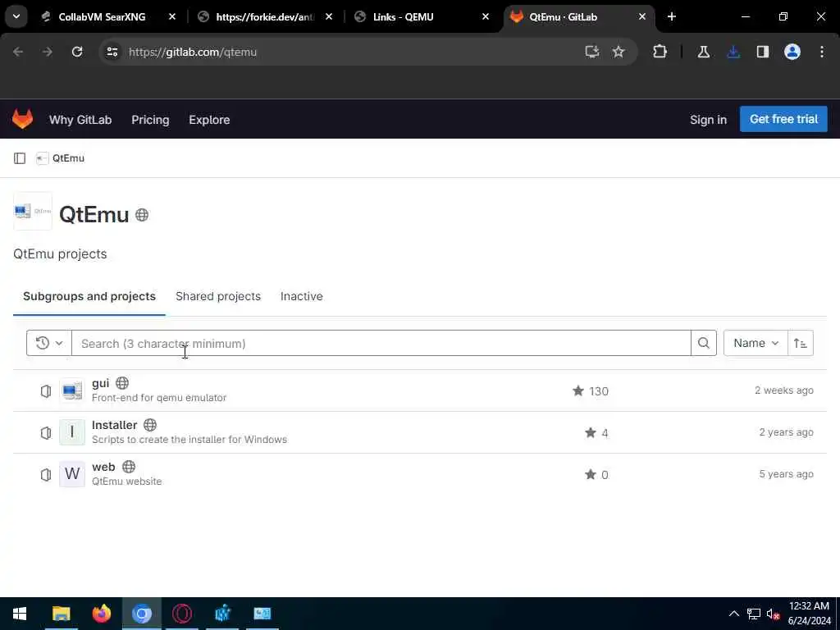Click the QtEmu breadcrumb link
Screen dimensions: 840x630
pos(68,158)
